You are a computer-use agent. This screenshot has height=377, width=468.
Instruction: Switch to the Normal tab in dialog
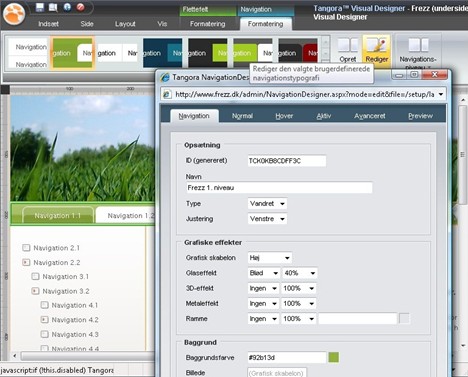pos(242,116)
